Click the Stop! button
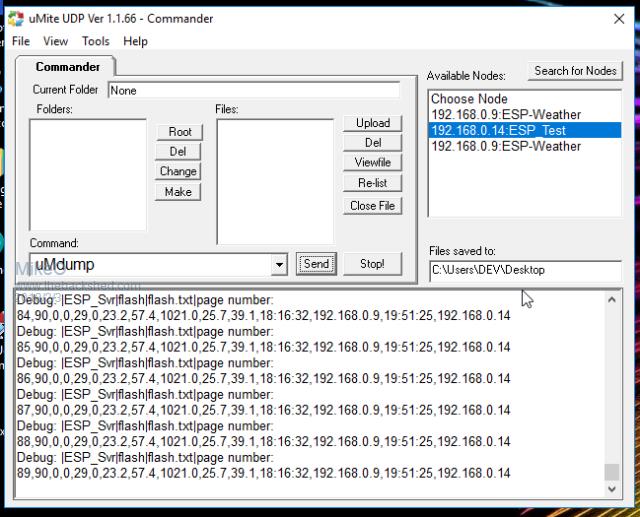This screenshot has height=517, width=640. click(372, 264)
